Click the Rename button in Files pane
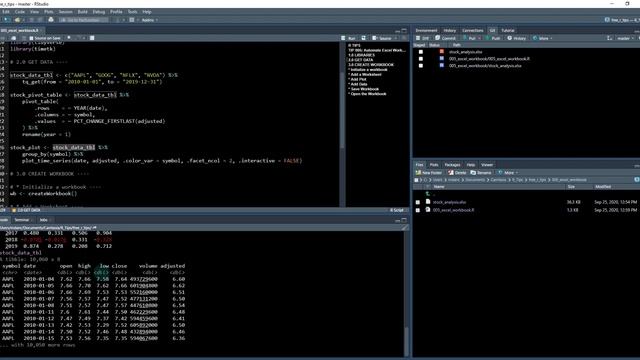Image resolution: width=640 pixels, height=360 pixels. [481, 173]
